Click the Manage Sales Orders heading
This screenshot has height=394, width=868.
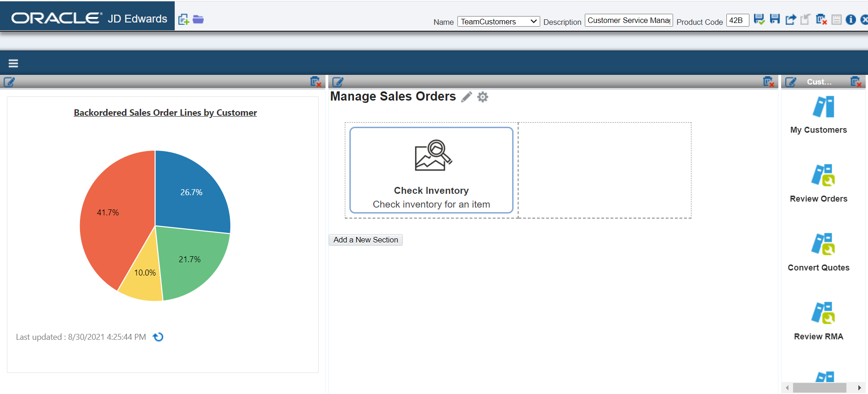tap(393, 96)
